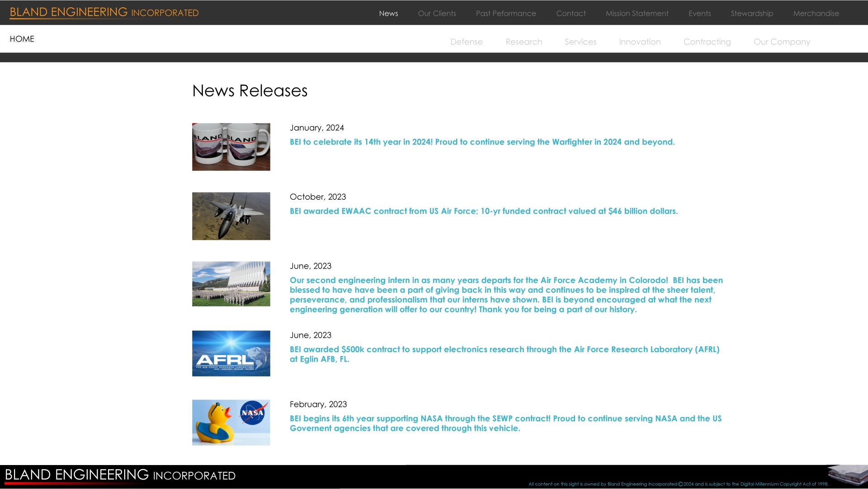Viewport: 868px width, 489px height.
Task: Click the footer copyright notice text
Action: click(x=678, y=484)
